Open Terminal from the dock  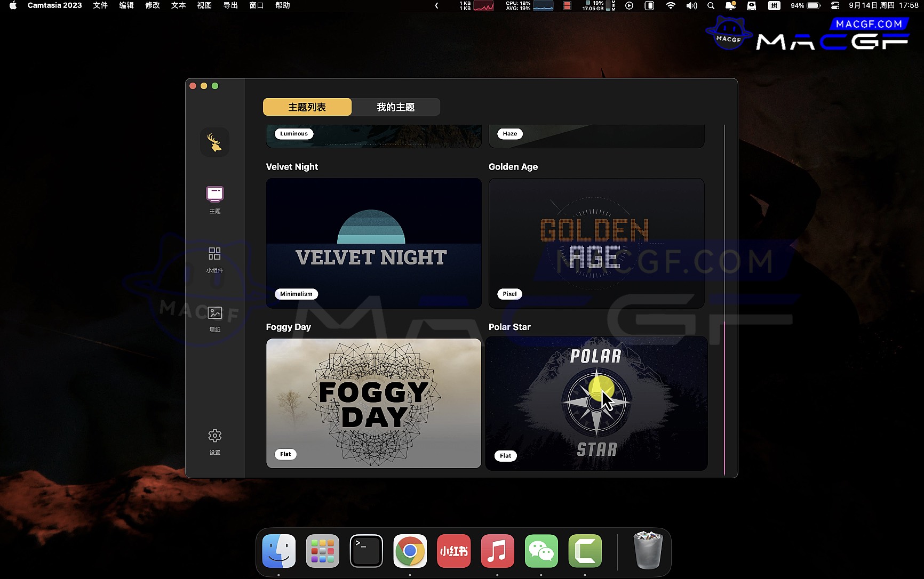pos(366,551)
